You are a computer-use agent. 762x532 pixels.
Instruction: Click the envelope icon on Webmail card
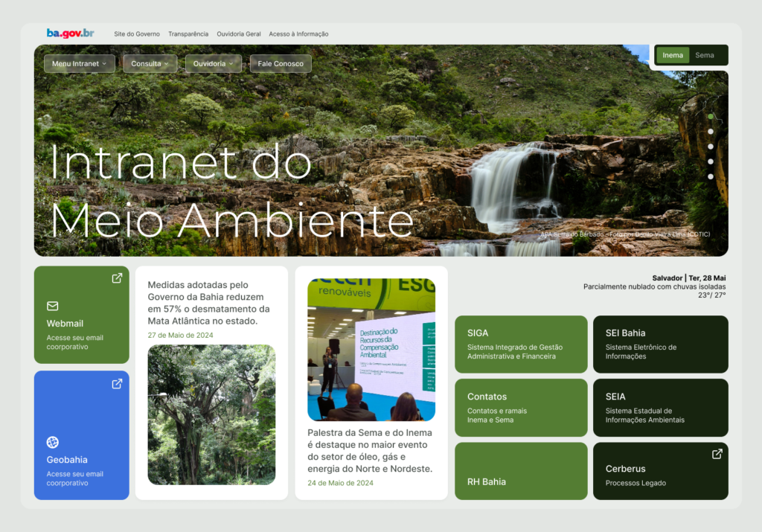(x=53, y=306)
